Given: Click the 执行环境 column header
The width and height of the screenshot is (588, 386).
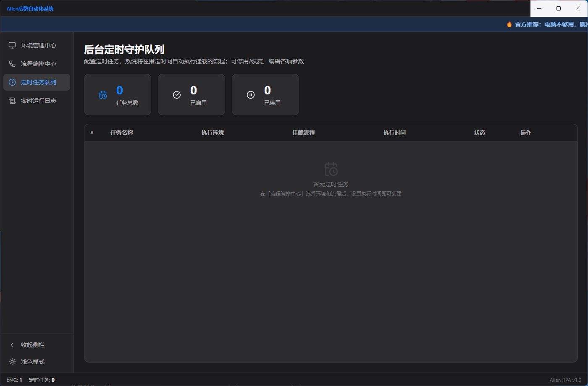Looking at the screenshot, I should pyautogui.click(x=213, y=133).
